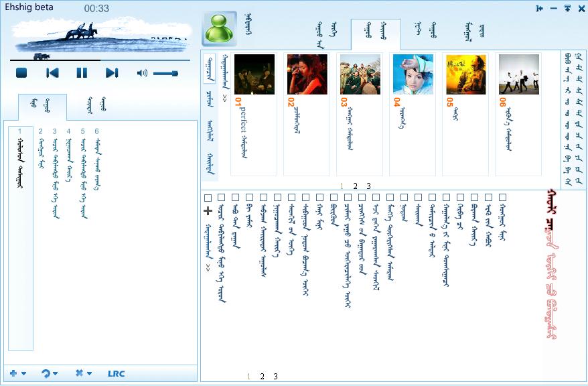588x386 pixels.
Task: Click the green user avatar icon
Action: pos(220,29)
